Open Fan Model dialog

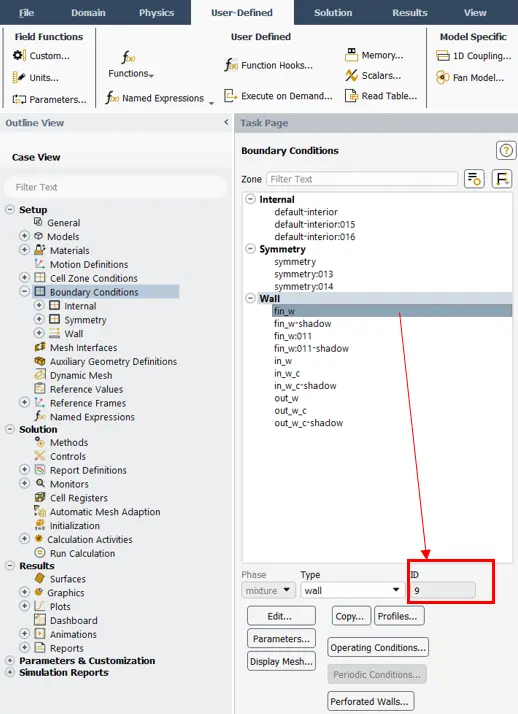coord(470,77)
